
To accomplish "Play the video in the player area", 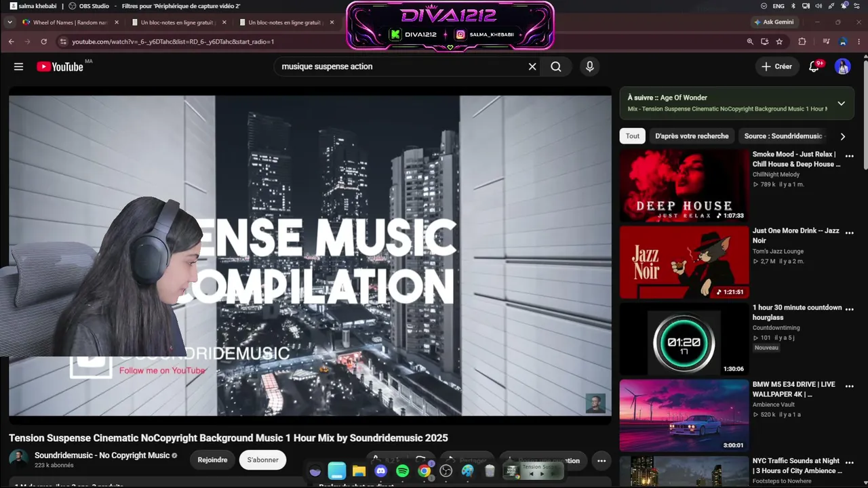I will click(310, 256).
